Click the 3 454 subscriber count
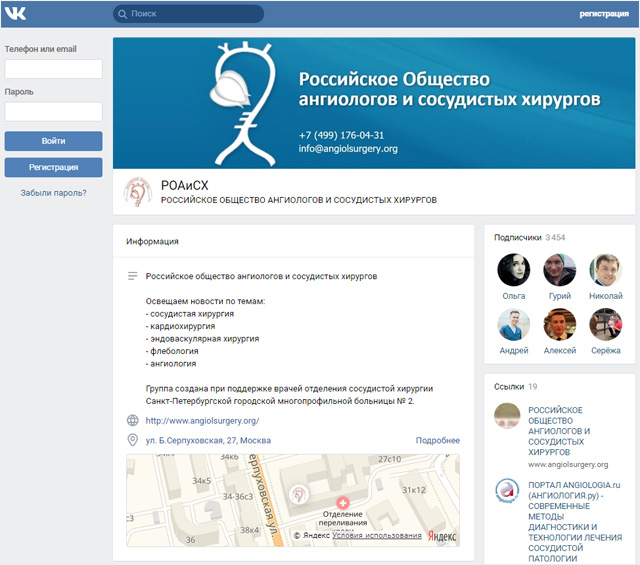 [555, 238]
